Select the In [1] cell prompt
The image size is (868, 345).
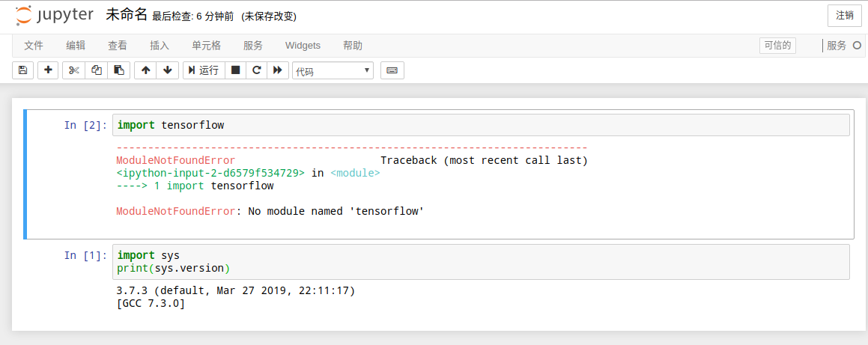click(x=85, y=255)
